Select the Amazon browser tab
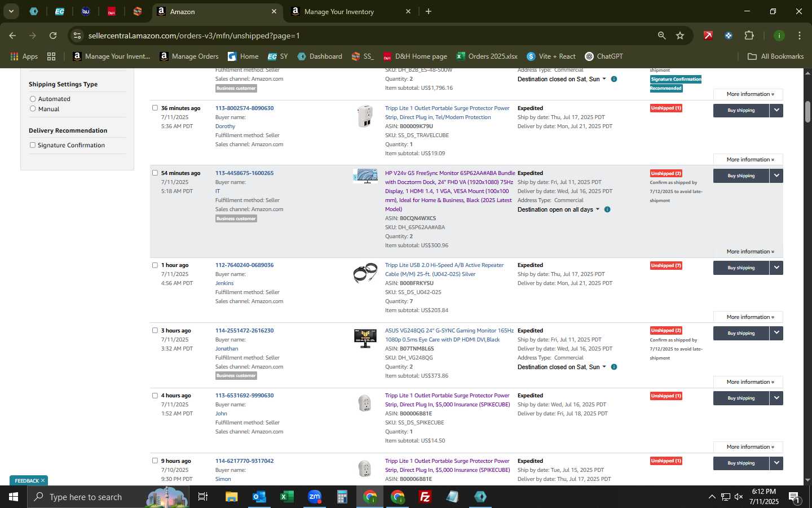Screen dimensions: 812x508 tap(217, 11)
